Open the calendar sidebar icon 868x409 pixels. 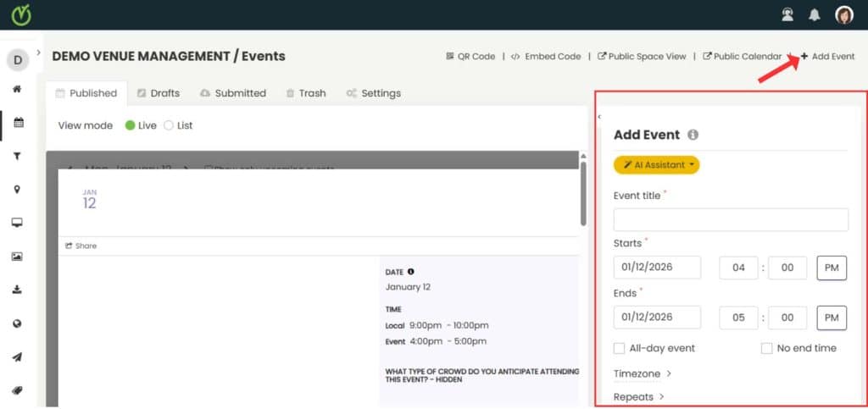point(19,123)
